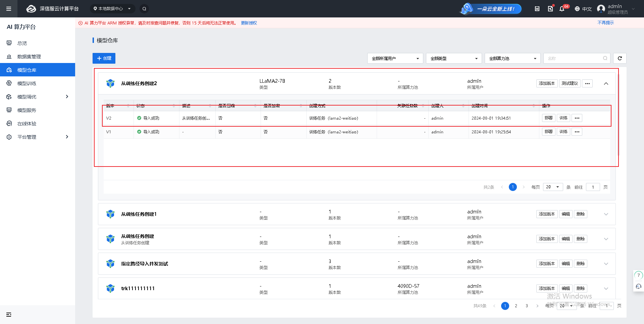Click 训练 for version V2
Screen dimensions: 644x324
(x=563, y=118)
